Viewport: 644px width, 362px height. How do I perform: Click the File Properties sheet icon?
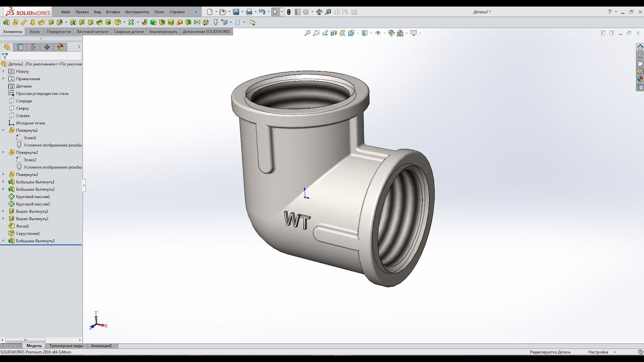click(297, 12)
